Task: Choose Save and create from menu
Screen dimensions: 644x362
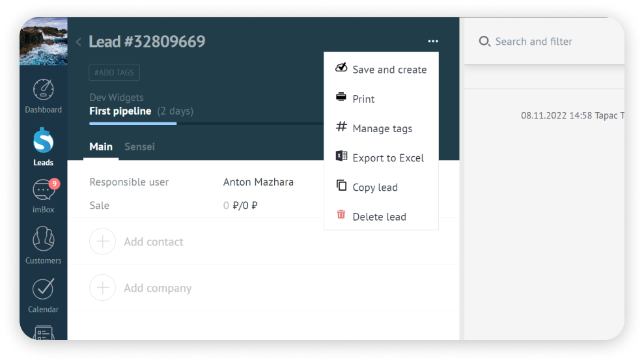Action: [x=381, y=70]
